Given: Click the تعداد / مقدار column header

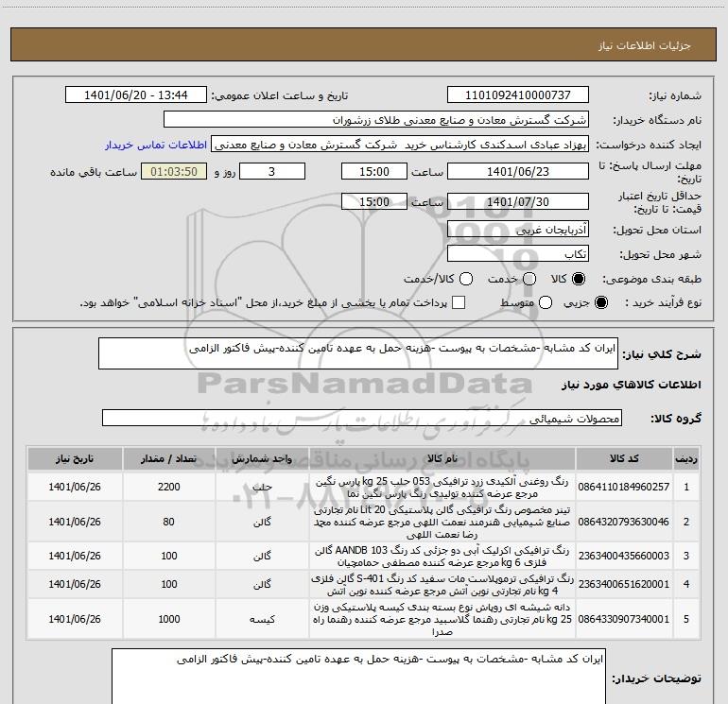Looking at the screenshot, I should (x=169, y=458).
